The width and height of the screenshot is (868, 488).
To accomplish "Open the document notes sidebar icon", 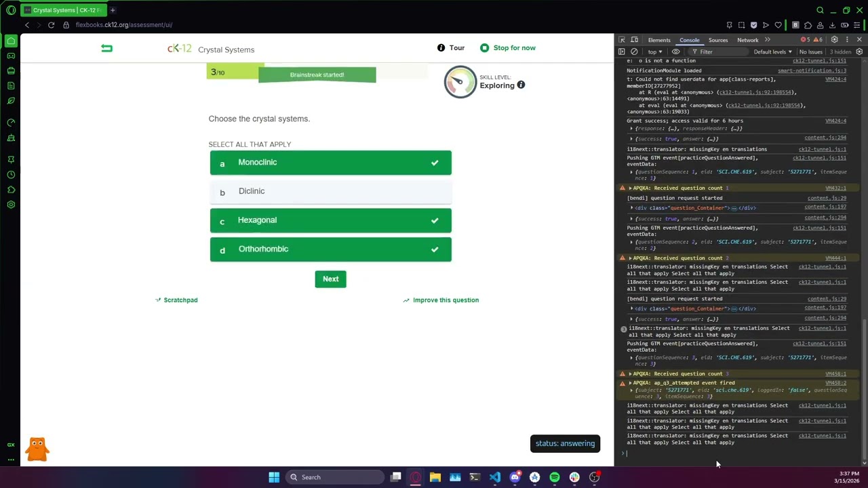I will (x=11, y=85).
